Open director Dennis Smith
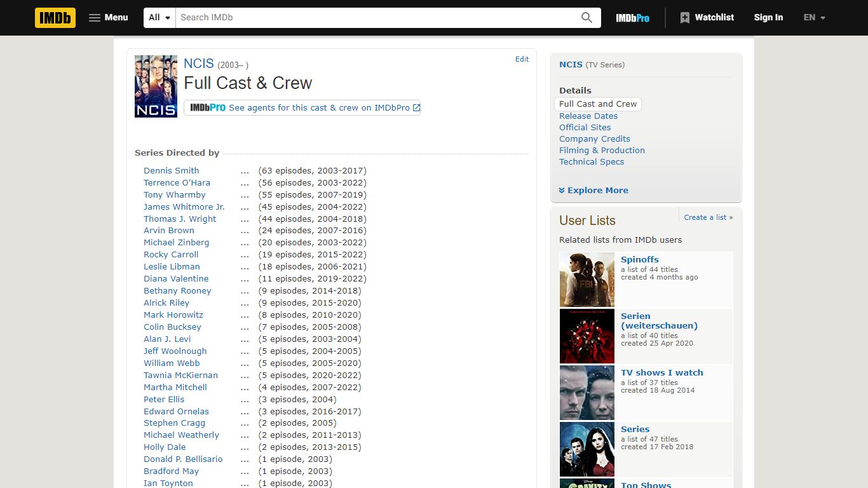The width and height of the screenshot is (868, 488). point(171,170)
